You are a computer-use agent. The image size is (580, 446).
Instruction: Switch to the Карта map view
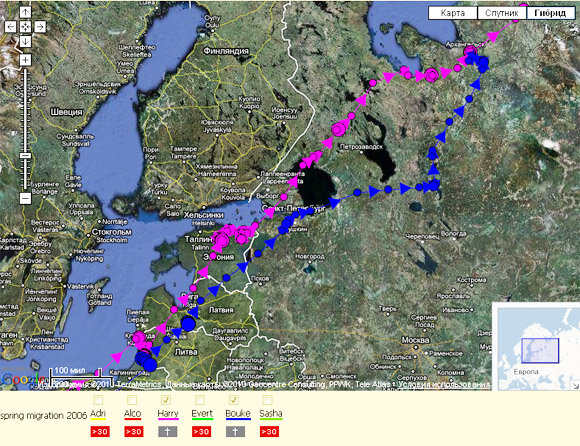(x=453, y=13)
